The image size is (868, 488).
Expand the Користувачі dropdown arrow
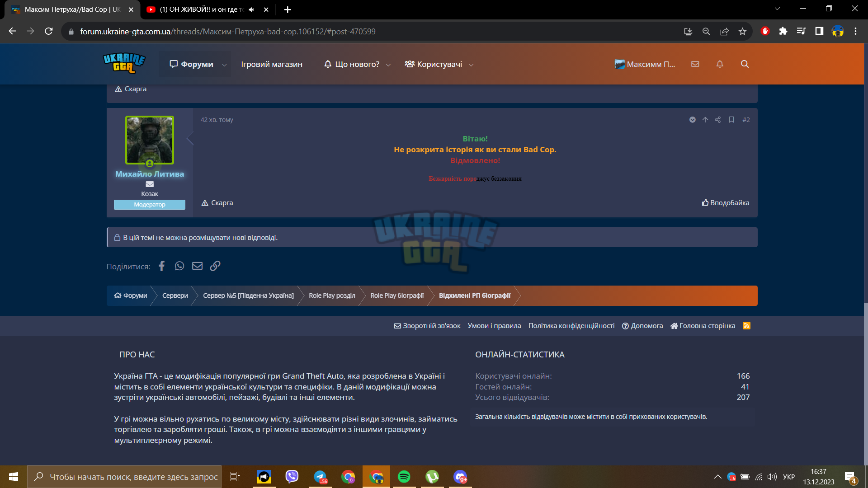(x=471, y=65)
